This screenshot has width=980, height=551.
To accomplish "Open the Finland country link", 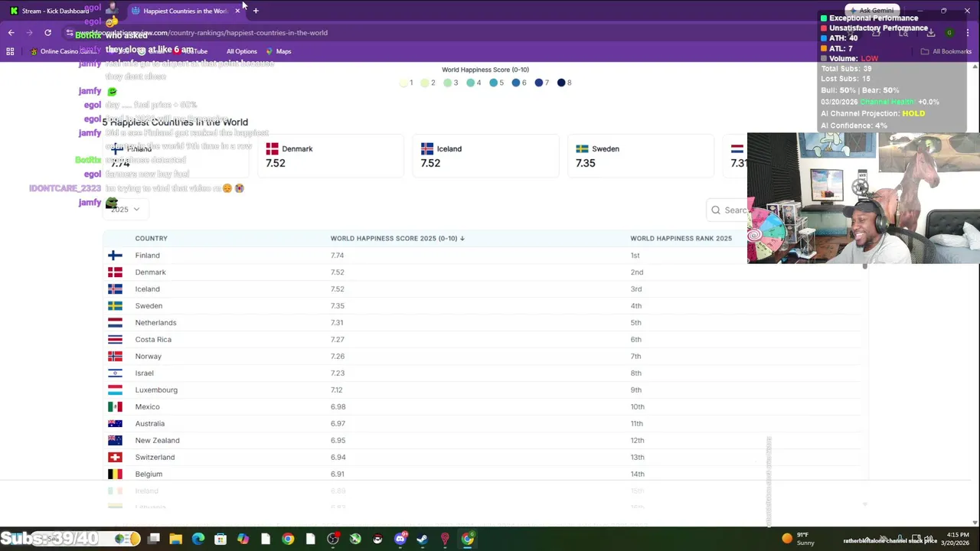I will [147, 256].
